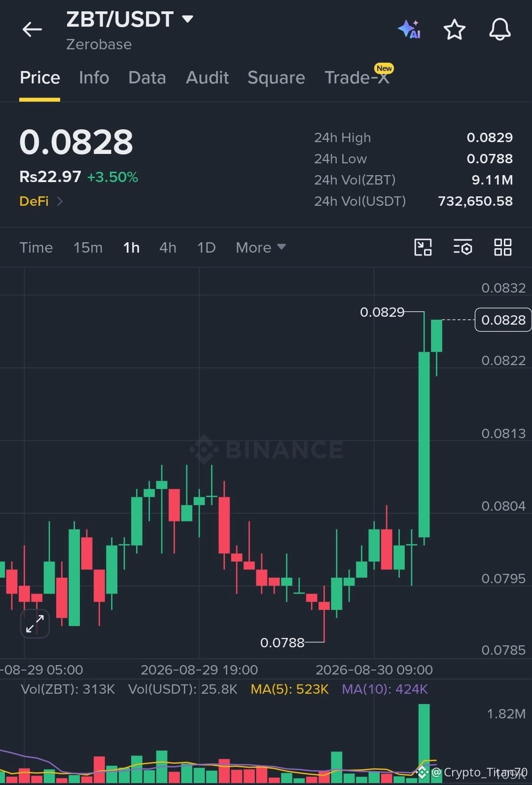Image resolution: width=532 pixels, height=785 pixels.
Task: Switch to the Info tab
Action: [94, 77]
